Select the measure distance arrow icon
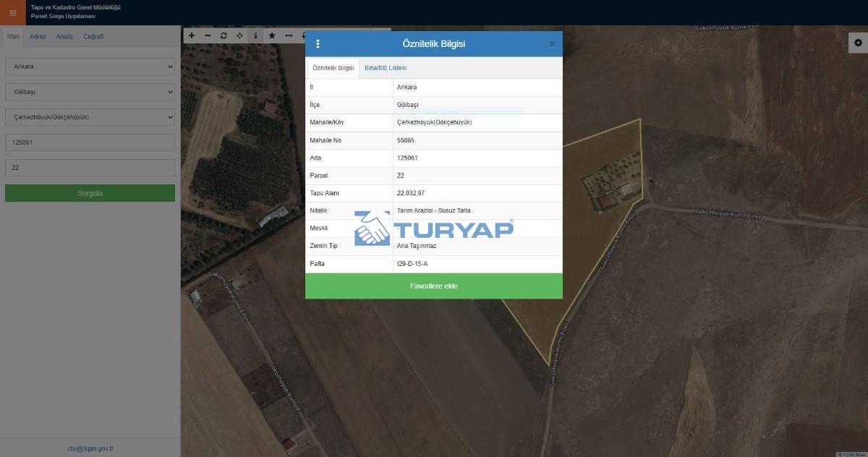Viewport: 868px width, 457px height. click(x=289, y=35)
